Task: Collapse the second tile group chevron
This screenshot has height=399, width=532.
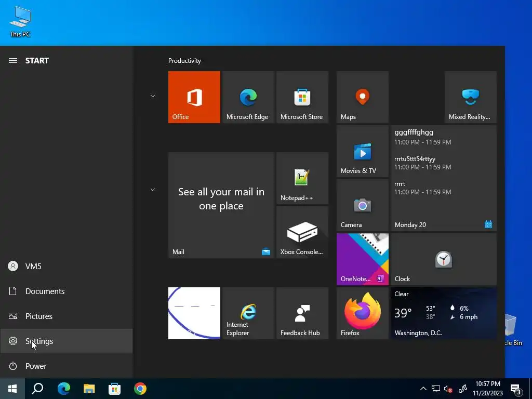Action: 153,190
